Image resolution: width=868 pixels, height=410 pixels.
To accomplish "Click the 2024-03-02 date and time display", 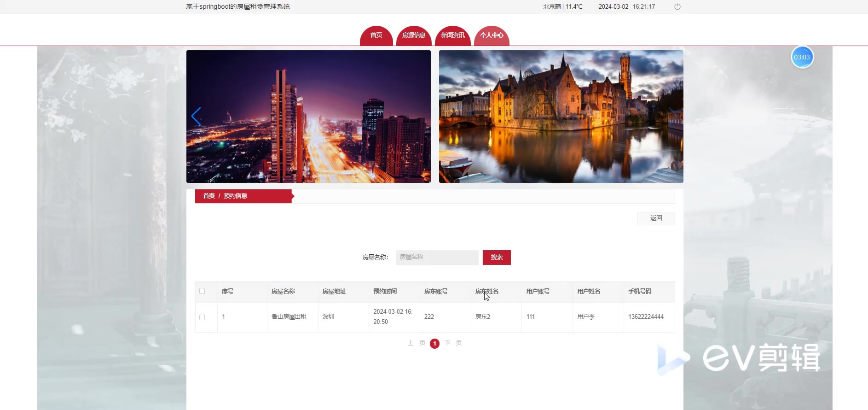I will [x=626, y=6].
